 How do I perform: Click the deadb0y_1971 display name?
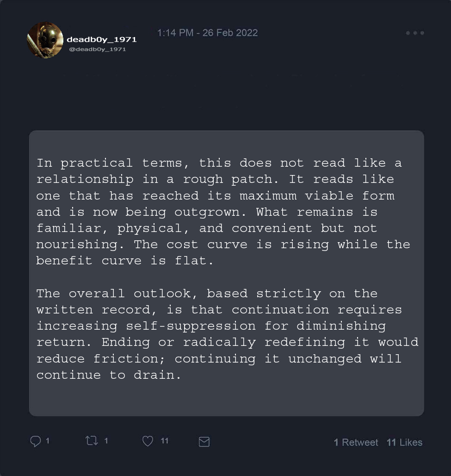point(102,39)
